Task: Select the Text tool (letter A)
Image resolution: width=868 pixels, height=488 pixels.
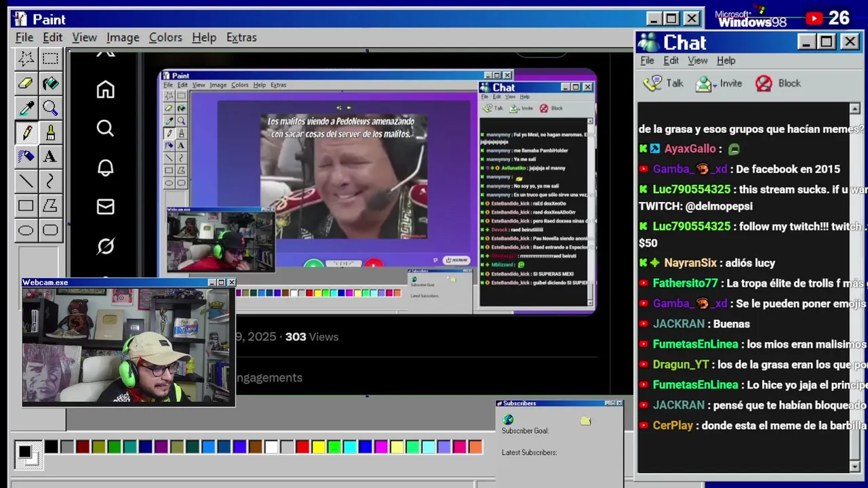Action: (x=50, y=157)
